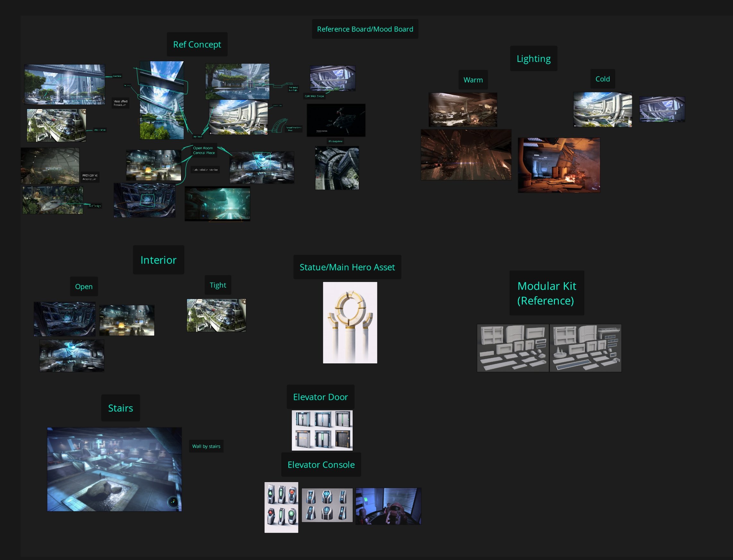Click the 'Wall by stairs' note
The height and width of the screenshot is (560, 733).
pyautogui.click(x=206, y=446)
